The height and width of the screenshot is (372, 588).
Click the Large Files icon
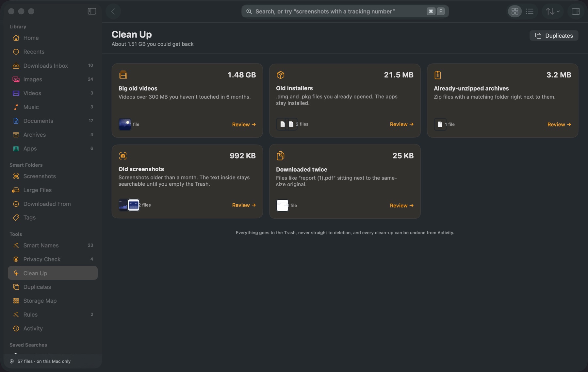pos(16,190)
